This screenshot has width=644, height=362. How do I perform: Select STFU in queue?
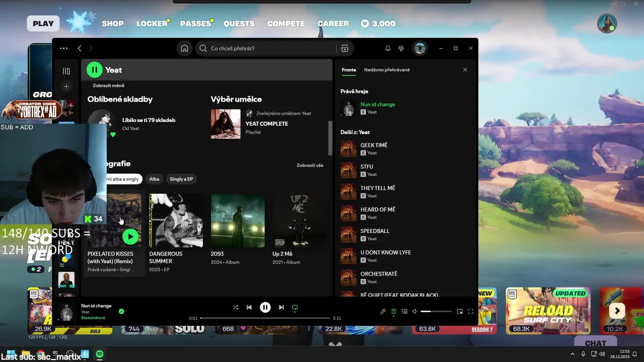pos(367,166)
